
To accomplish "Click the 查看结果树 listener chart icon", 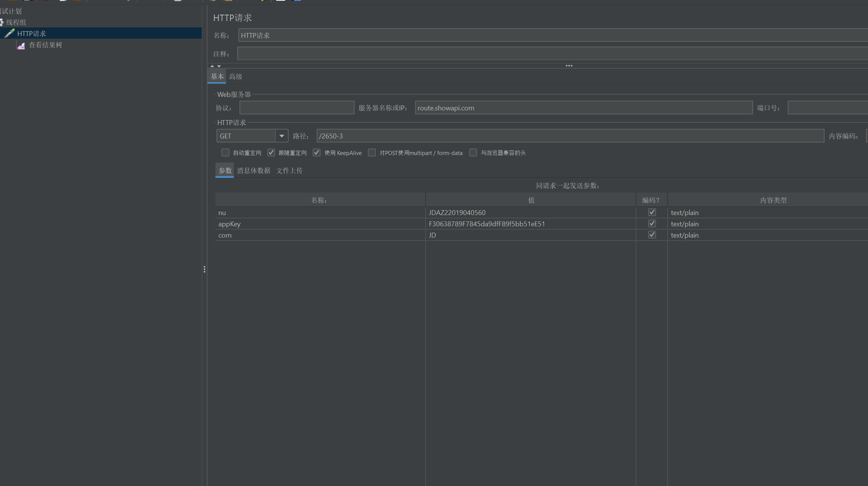I will click(x=21, y=45).
